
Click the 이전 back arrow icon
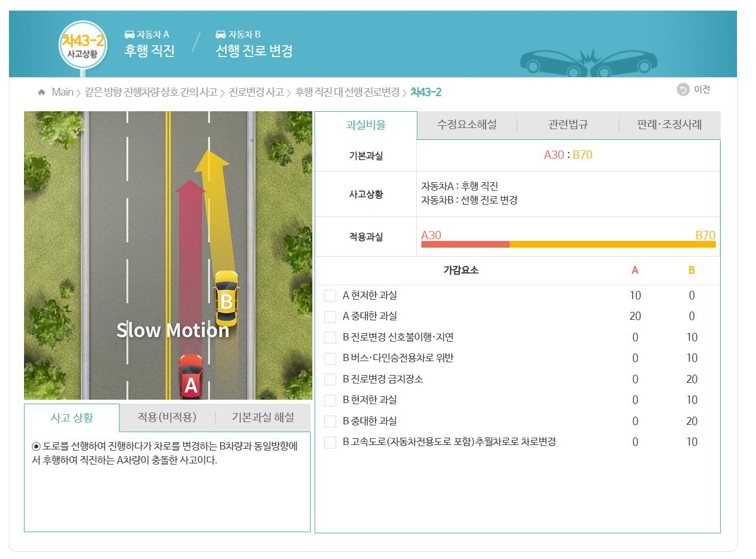click(x=683, y=89)
